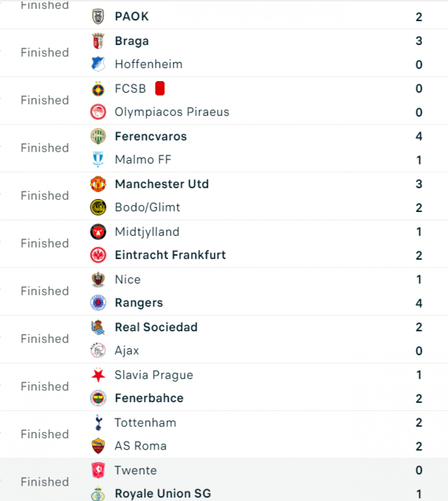Click the FCSB red card indicator
The height and width of the screenshot is (501, 448).
(x=160, y=89)
